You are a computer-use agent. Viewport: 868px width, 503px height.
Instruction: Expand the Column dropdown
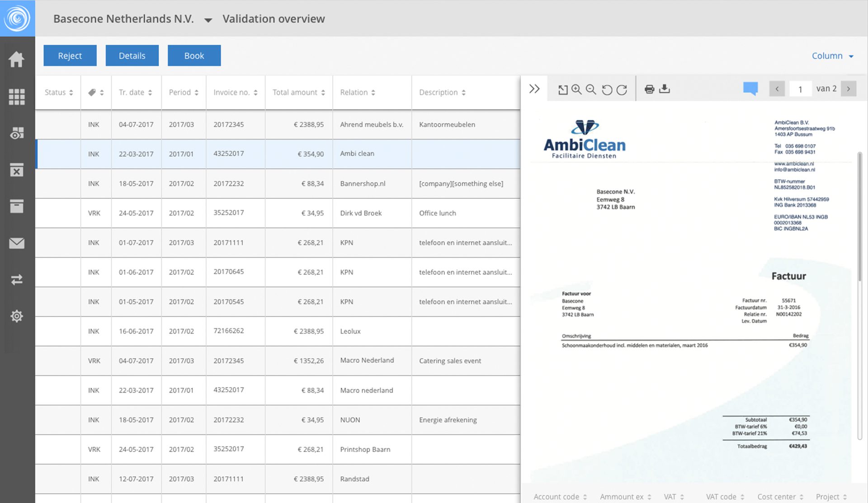click(832, 56)
